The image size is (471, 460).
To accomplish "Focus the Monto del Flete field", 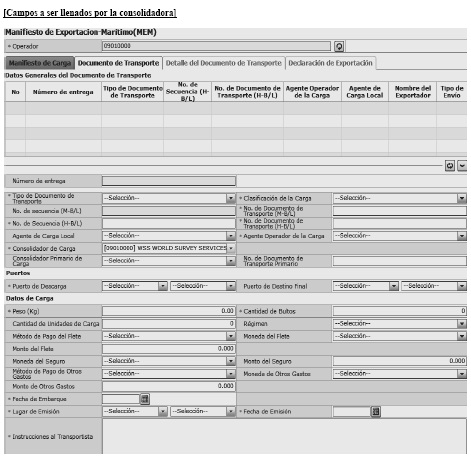I will coord(169,349).
